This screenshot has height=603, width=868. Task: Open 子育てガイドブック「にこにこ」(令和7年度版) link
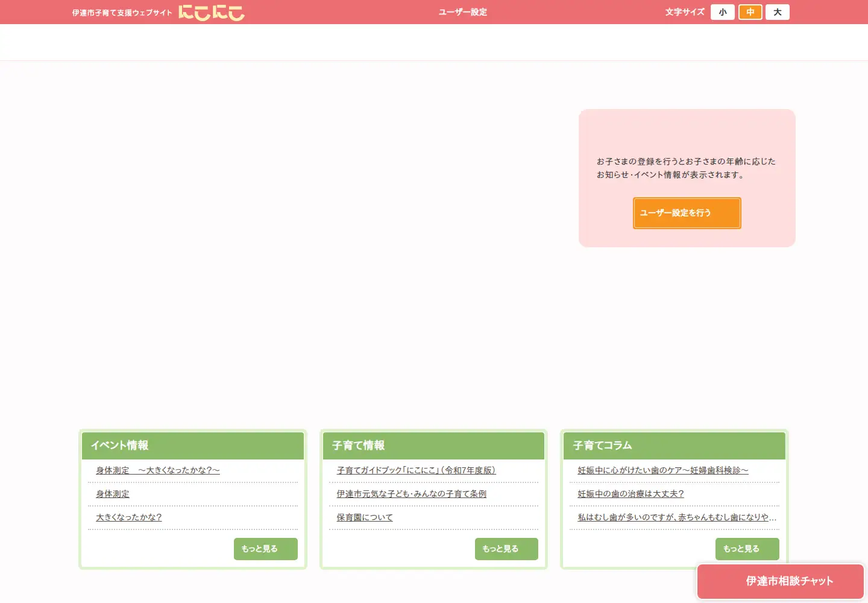coord(416,470)
